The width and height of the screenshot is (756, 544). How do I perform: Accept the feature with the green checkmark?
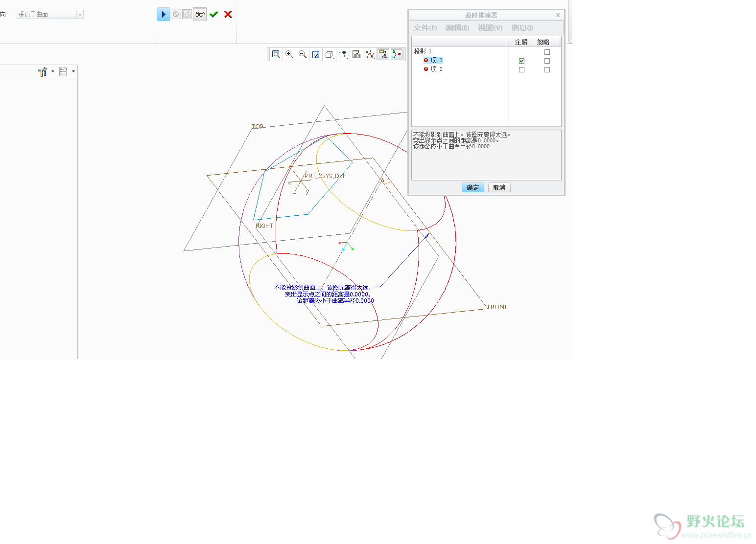click(x=213, y=14)
